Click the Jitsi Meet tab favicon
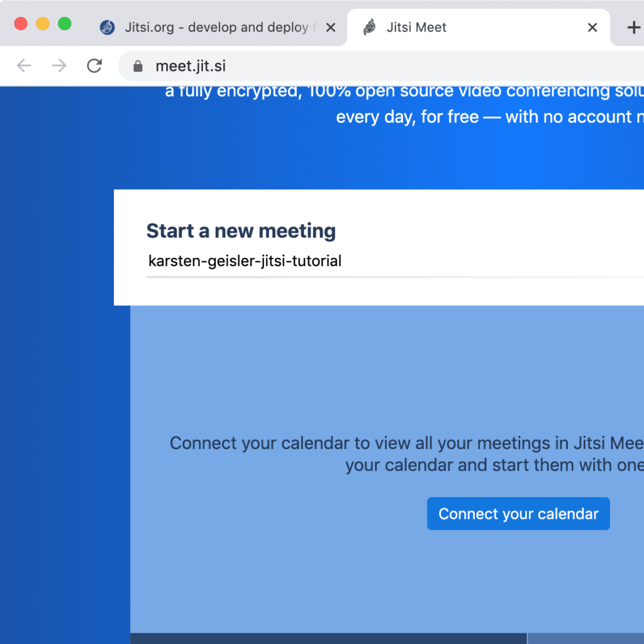 (x=370, y=28)
